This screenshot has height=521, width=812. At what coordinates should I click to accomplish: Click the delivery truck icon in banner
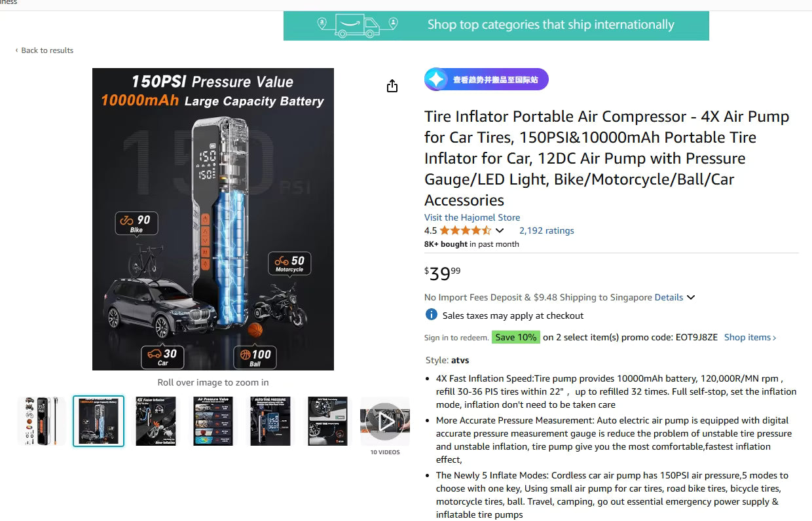pos(357,26)
